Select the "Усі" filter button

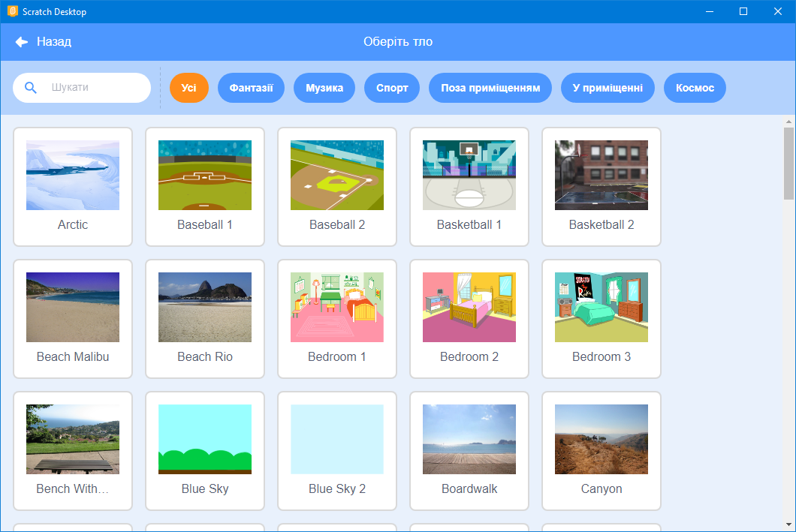188,87
